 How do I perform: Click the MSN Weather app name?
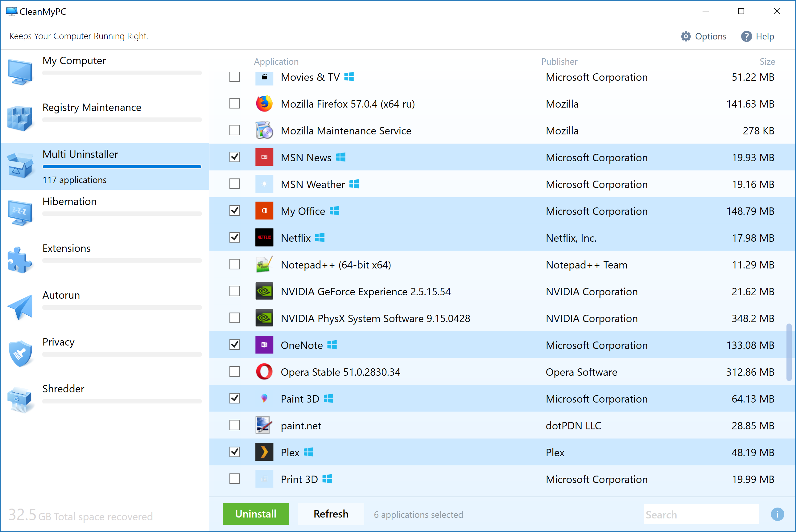tap(313, 184)
